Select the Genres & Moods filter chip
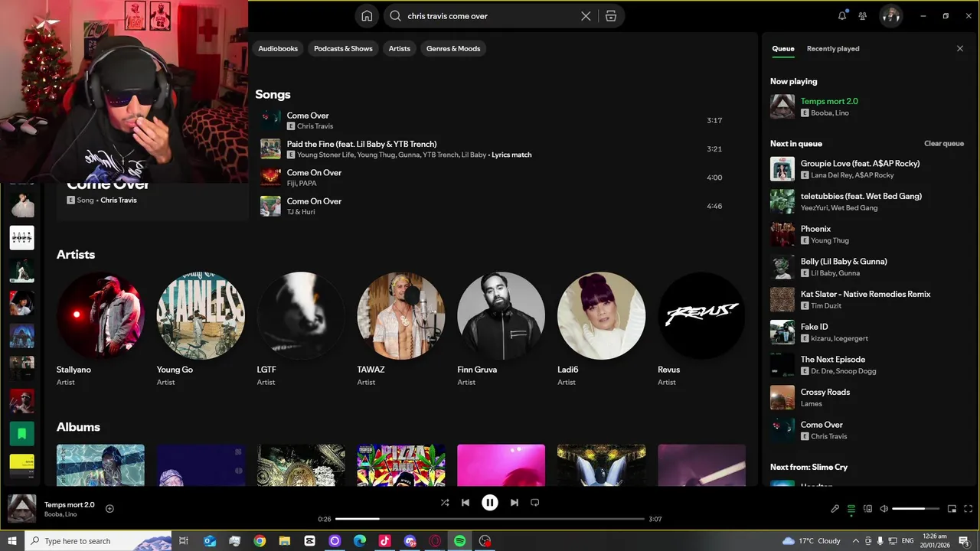 453,48
